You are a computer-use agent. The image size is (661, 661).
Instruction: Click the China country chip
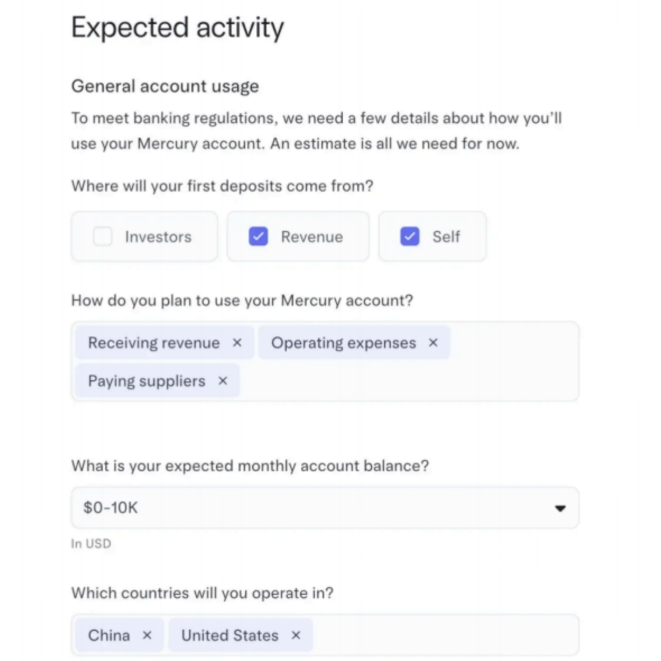(108, 635)
